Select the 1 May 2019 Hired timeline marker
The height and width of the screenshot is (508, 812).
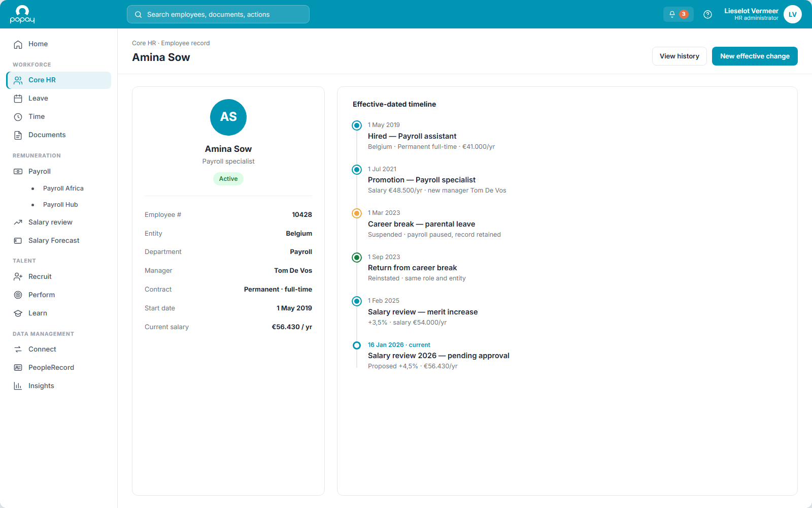(x=357, y=125)
